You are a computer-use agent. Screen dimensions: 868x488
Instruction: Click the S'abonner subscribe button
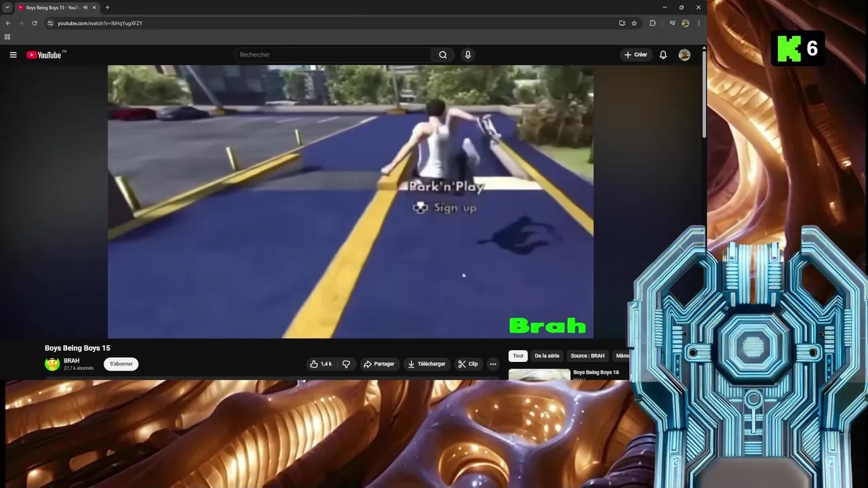pyautogui.click(x=121, y=364)
